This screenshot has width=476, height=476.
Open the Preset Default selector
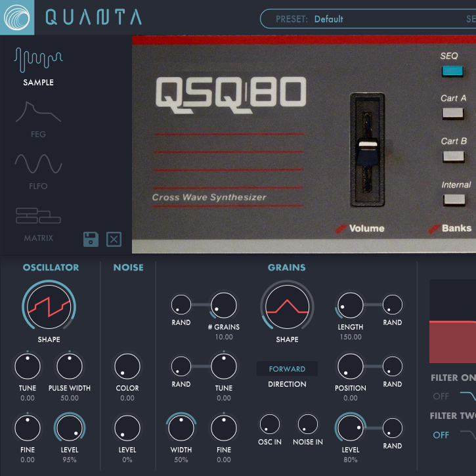pos(368,19)
